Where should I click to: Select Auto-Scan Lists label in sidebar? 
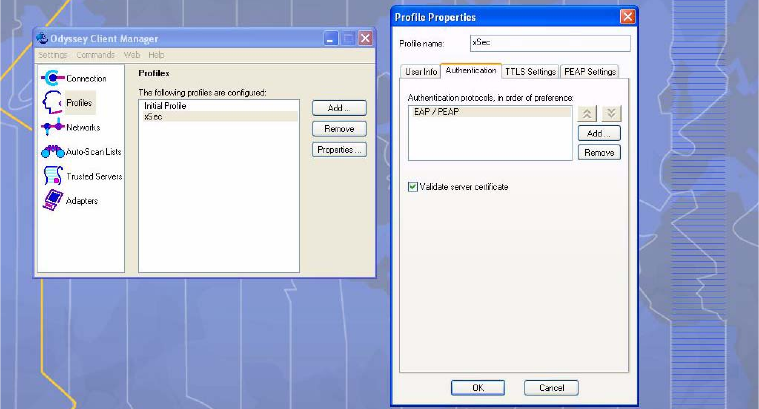pos(93,151)
